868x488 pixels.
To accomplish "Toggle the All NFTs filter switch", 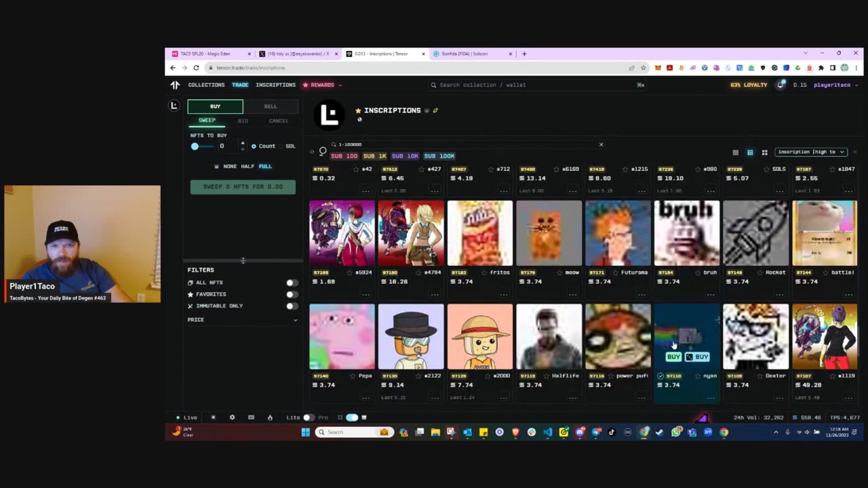I will 292,283.
